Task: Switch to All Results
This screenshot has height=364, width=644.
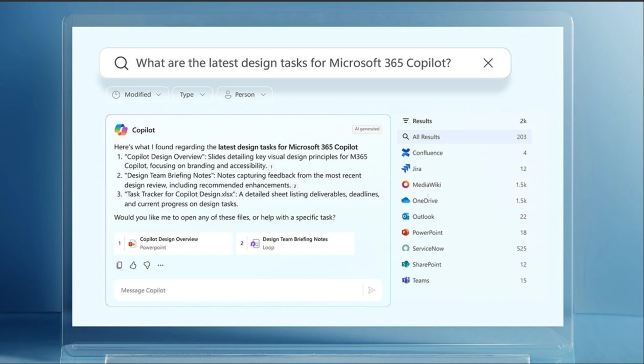Action: click(425, 136)
